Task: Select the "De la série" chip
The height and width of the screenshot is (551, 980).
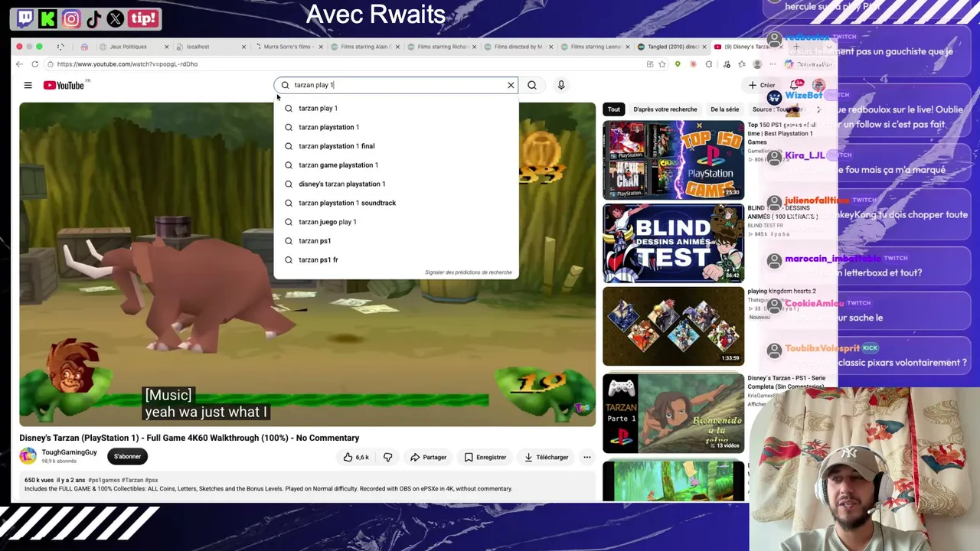Action: 724,109
